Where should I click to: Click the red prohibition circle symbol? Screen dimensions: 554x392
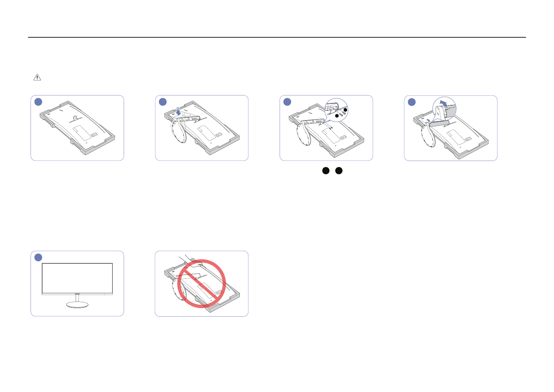(x=201, y=284)
